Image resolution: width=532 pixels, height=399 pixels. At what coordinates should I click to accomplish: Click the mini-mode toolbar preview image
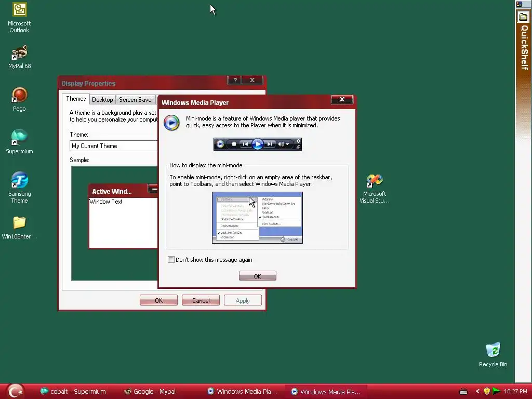[258, 144]
